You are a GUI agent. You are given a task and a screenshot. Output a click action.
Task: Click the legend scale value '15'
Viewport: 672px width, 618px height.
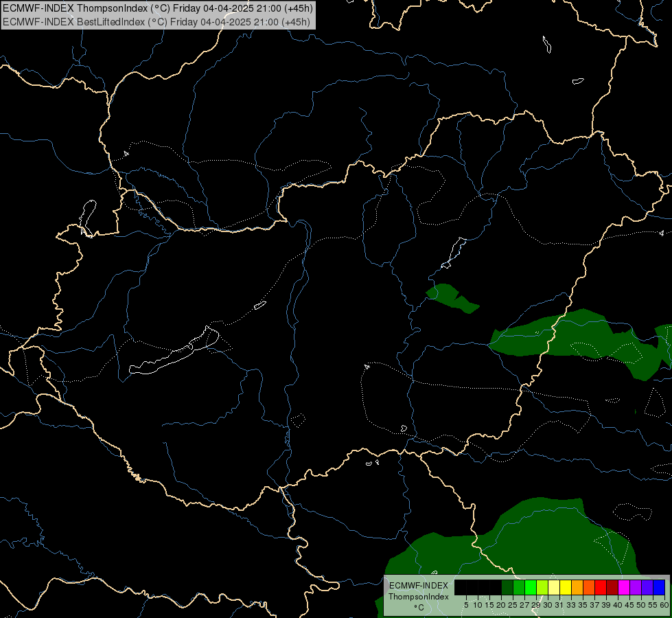tap(489, 605)
